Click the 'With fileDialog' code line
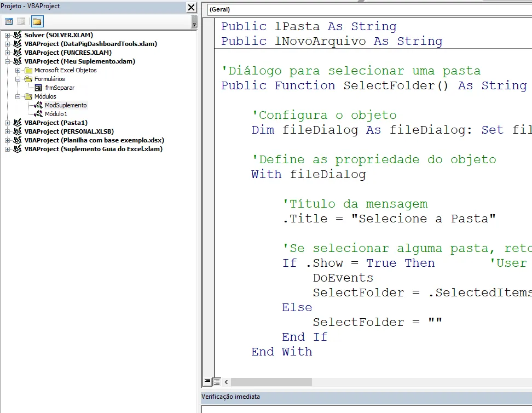This screenshot has width=532, height=413. pos(309,174)
